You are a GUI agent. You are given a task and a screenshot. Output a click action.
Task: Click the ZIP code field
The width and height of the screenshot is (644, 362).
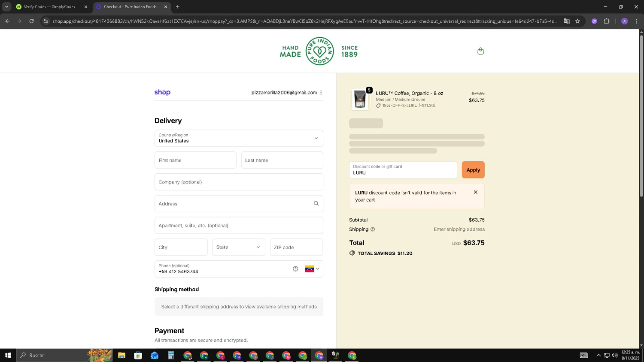point(296,247)
